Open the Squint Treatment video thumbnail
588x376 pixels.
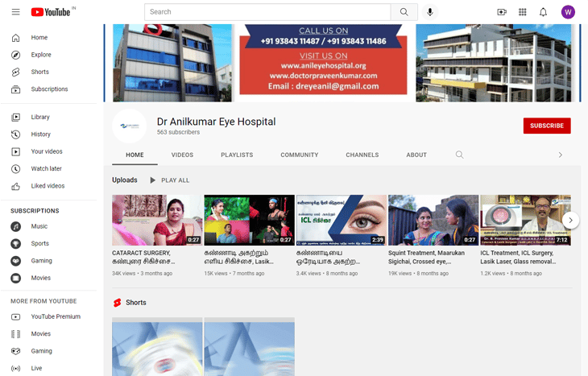(x=433, y=220)
